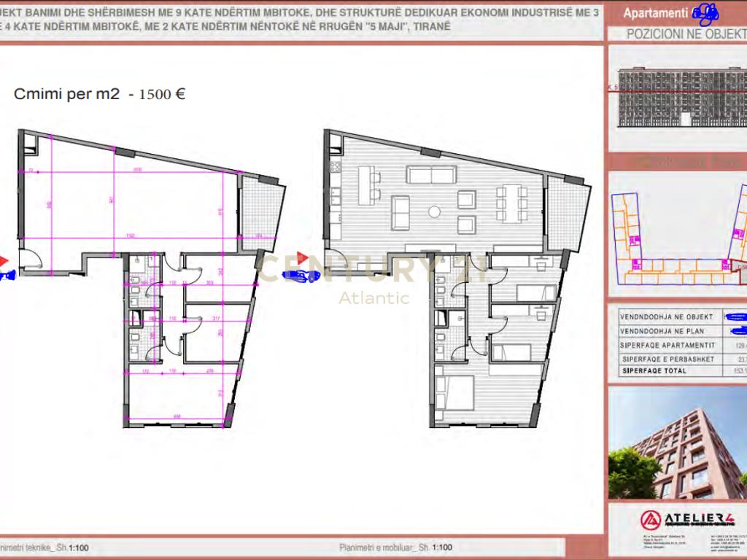Click the Planimetri e mobiluar footer label
Image resolution: width=747 pixels, height=560 pixels.
(x=396, y=545)
